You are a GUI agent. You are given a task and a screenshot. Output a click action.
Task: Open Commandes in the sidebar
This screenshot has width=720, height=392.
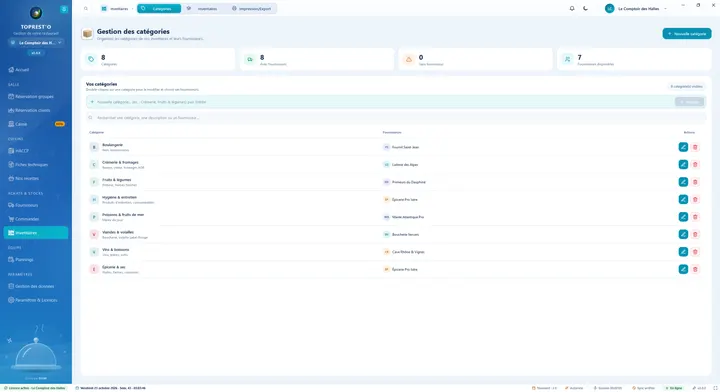[x=36, y=219]
